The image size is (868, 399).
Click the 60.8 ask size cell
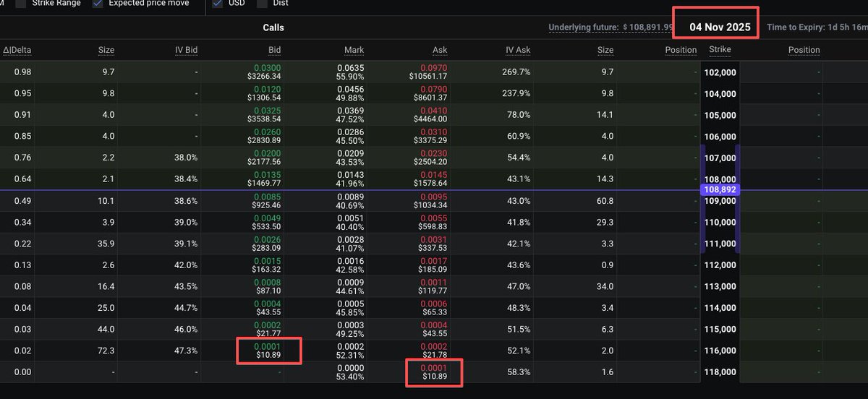pos(605,201)
